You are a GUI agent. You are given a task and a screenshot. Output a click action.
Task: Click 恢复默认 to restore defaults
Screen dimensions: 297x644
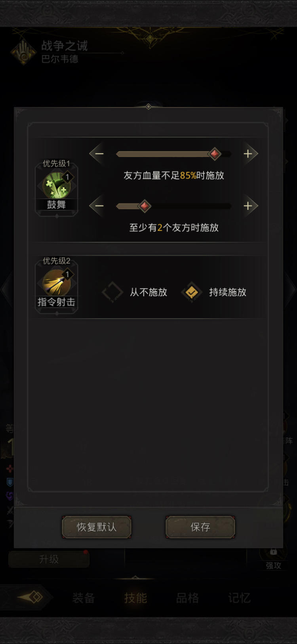point(97,527)
